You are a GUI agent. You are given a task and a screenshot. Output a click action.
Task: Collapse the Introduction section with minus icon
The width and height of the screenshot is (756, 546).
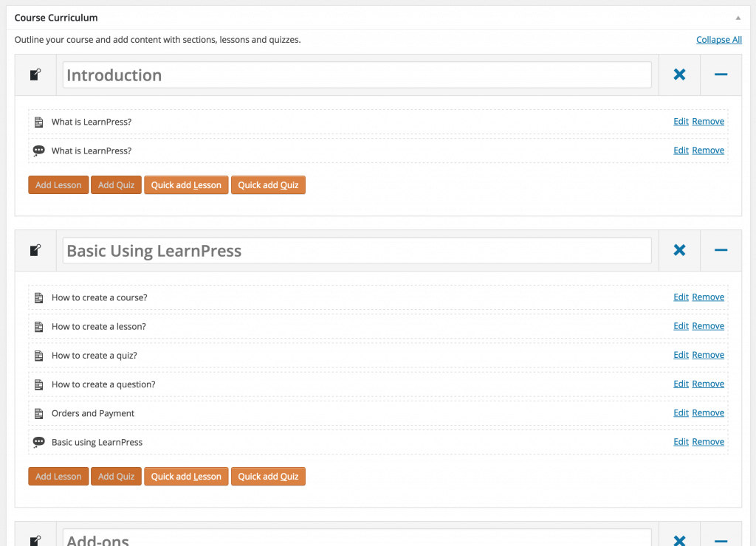tap(721, 75)
